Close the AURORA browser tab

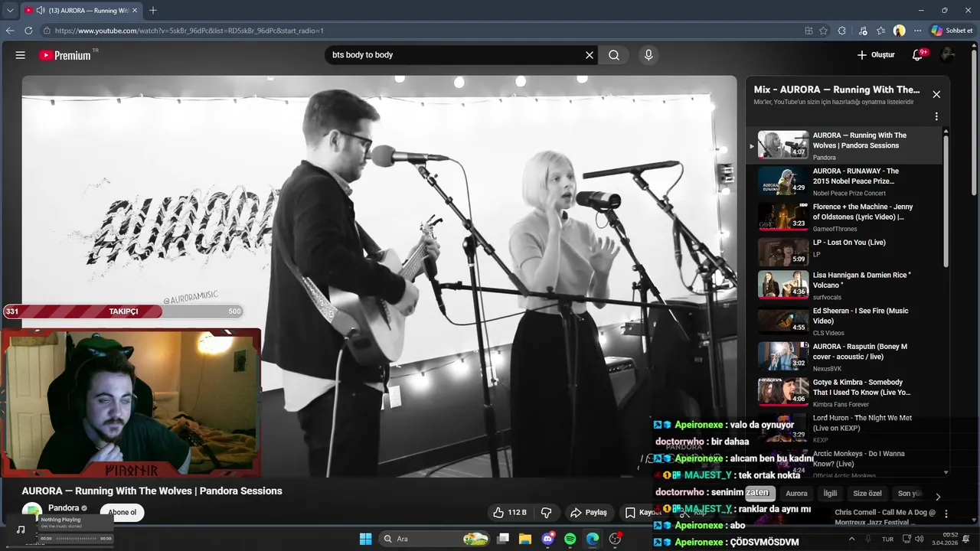point(136,11)
